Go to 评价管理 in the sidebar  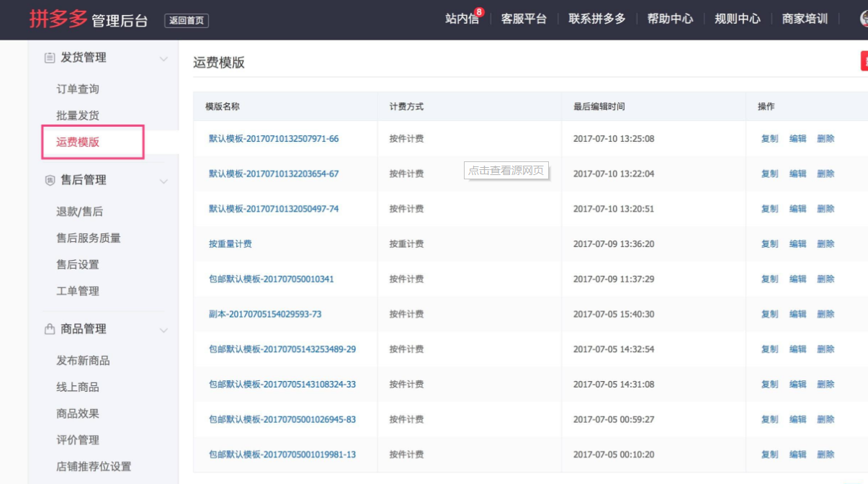tap(78, 440)
